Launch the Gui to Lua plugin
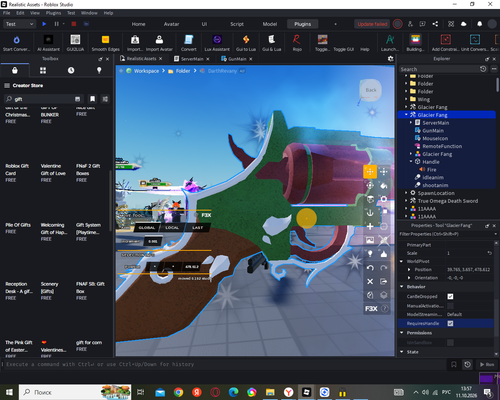Image resolution: width=500 pixels, height=400 pixels. pos(246,43)
